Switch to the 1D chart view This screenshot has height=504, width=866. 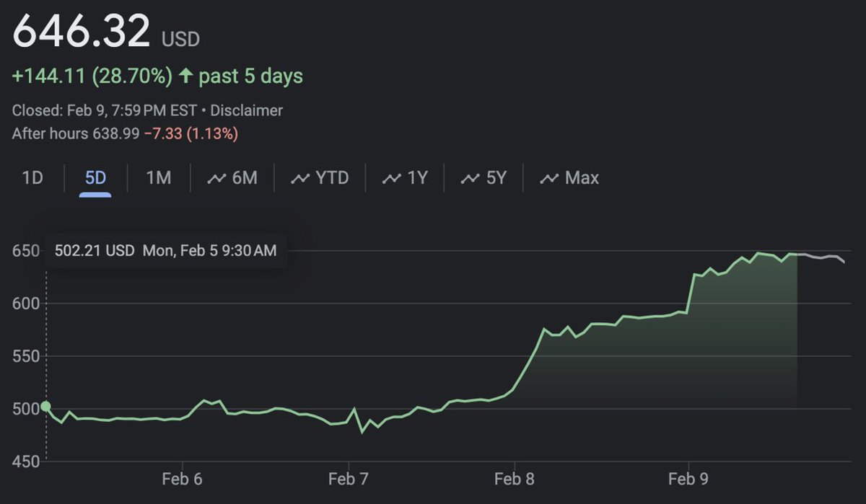tap(32, 177)
